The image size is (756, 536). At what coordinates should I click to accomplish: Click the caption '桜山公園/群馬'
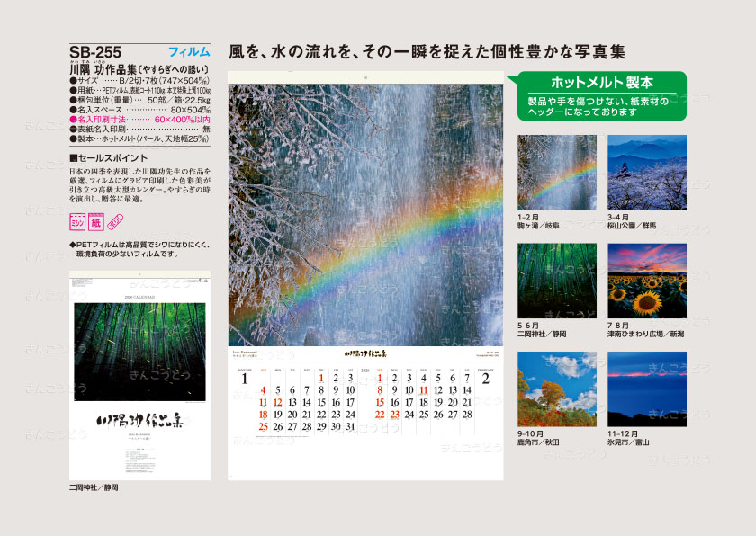(x=632, y=226)
